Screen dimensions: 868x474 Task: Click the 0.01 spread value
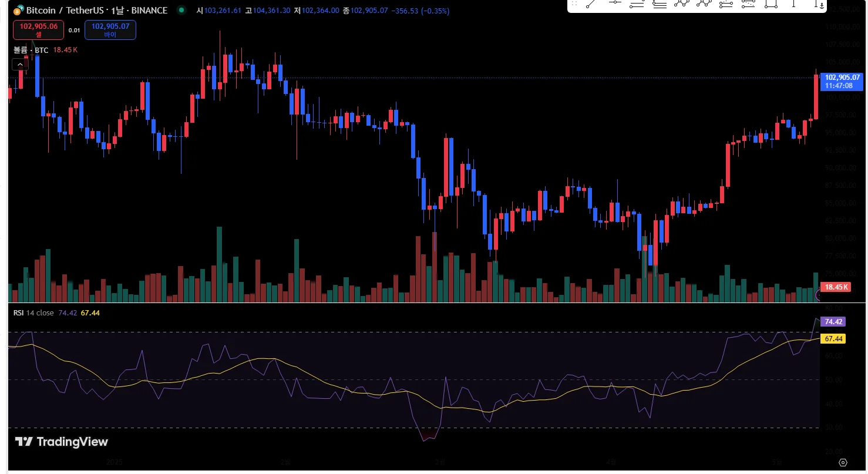click(x=74, y=30)
